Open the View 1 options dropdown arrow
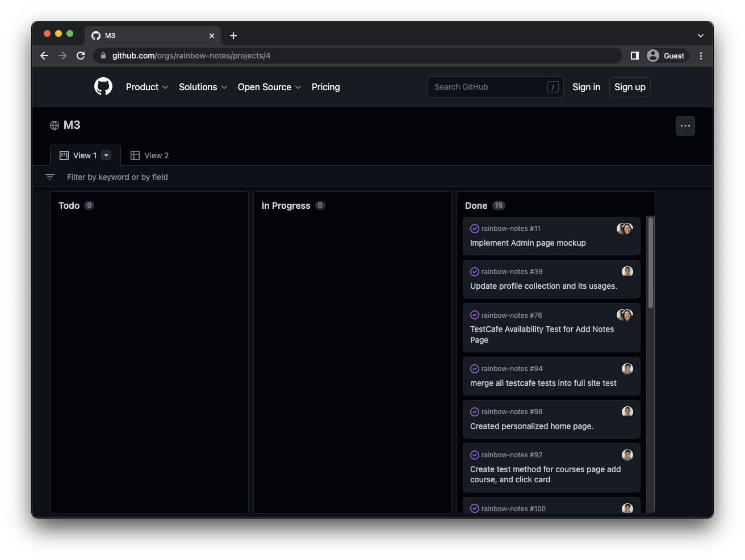745x560 pixels. click(x=106, y=155)
